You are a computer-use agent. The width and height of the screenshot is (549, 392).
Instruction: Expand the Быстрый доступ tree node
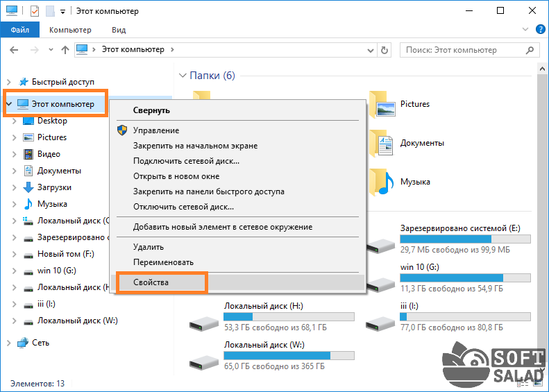pyautogui.click(x=9, y=82)
